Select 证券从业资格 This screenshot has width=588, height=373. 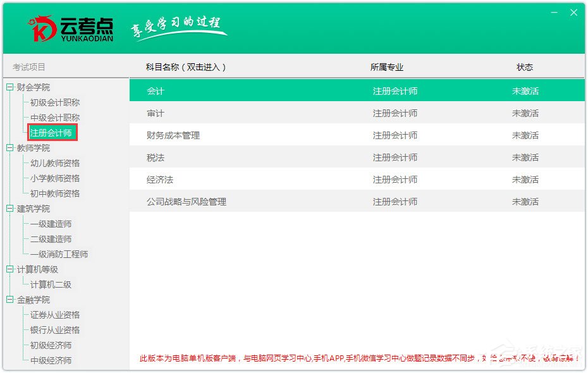(x=54, y=314)
